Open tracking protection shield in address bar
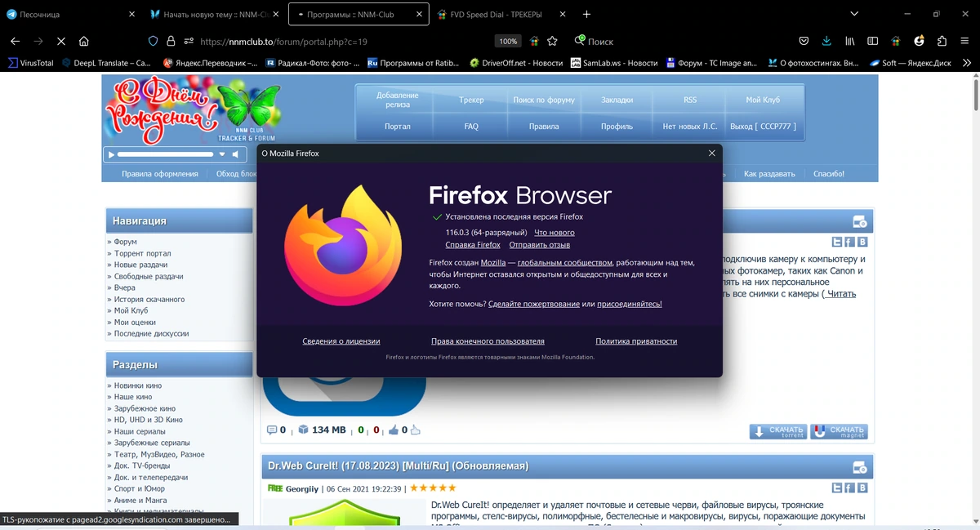This screenshot has width=980, height=530. pos(153,41)
